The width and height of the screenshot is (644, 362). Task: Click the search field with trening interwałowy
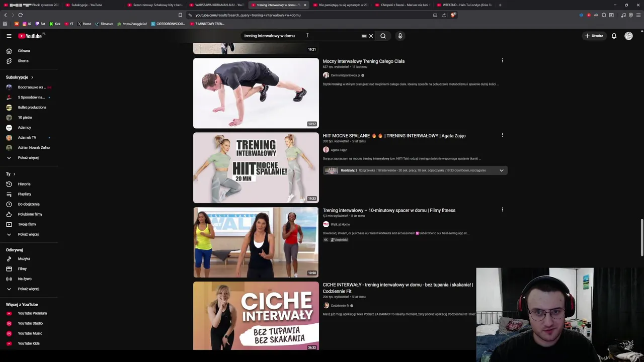pyautogui.click(x=299, y=36)
